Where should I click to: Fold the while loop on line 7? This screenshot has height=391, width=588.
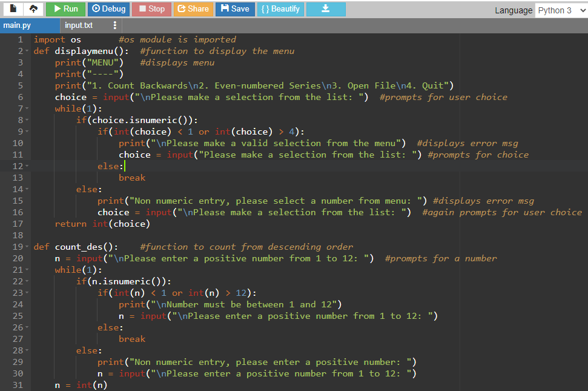tap(26, 109)
